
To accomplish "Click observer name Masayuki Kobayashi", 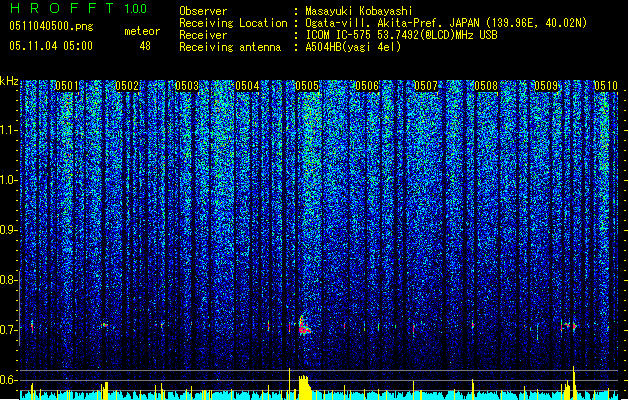I will pyautogui.click(x=359, y=11).
